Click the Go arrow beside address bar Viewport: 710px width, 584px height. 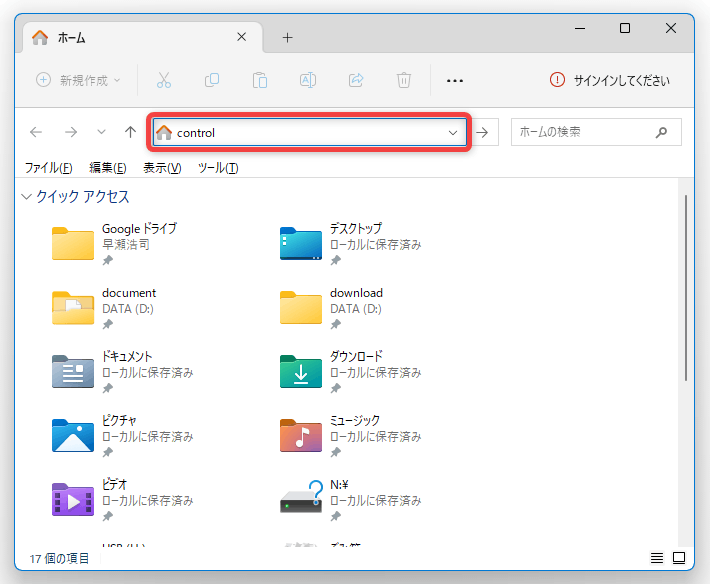[483, 133]
